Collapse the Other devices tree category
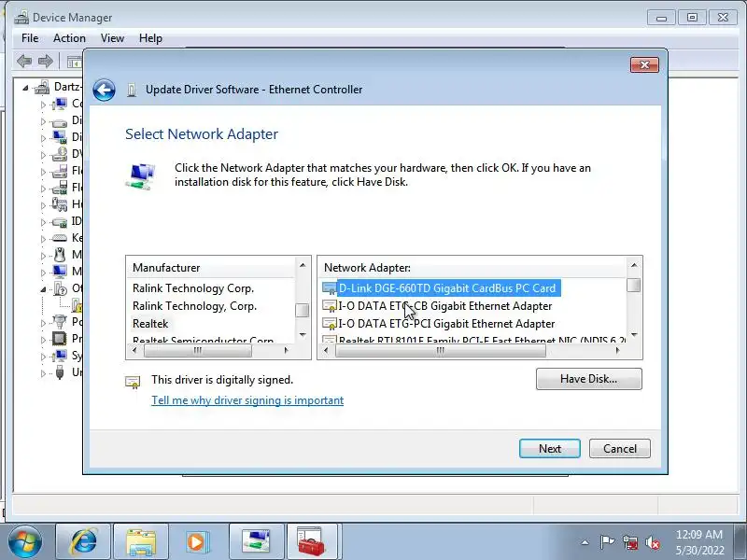Screen dimensions: 747x560 pyautogui.click(x=43, y=289)
